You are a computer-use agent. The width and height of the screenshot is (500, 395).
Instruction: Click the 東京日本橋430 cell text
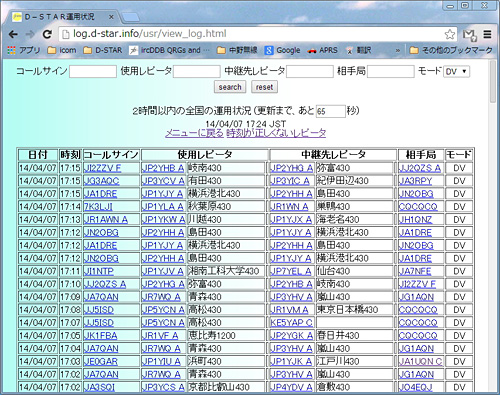[x=347, y=310]
